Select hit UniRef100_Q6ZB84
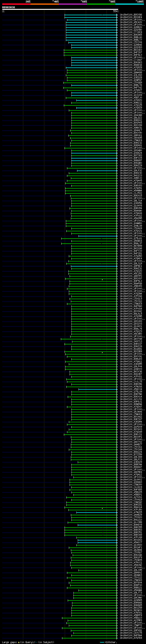Image resolution: width=146 pixels, height=644 pixels. tap(131, 550)
